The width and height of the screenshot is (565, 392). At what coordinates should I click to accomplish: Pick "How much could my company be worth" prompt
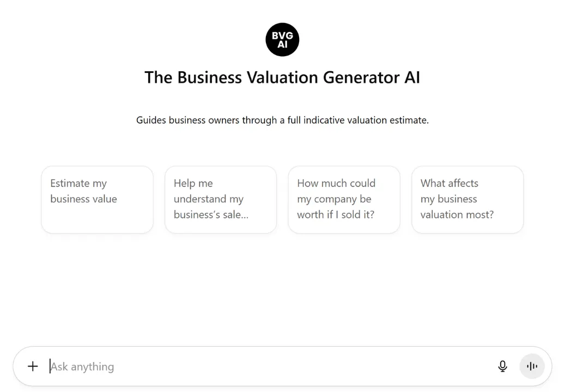(x=344, y=199)
